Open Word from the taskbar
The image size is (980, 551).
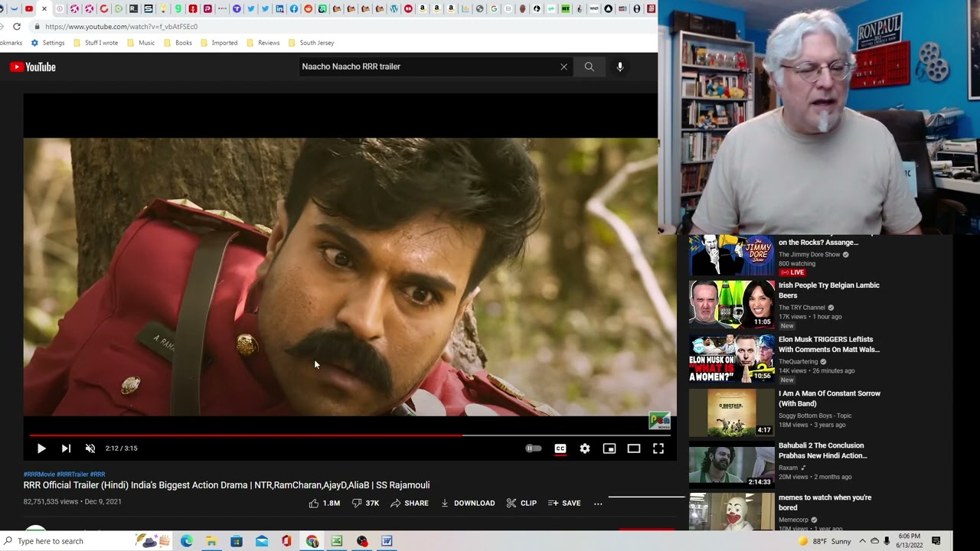coord(387,541)
